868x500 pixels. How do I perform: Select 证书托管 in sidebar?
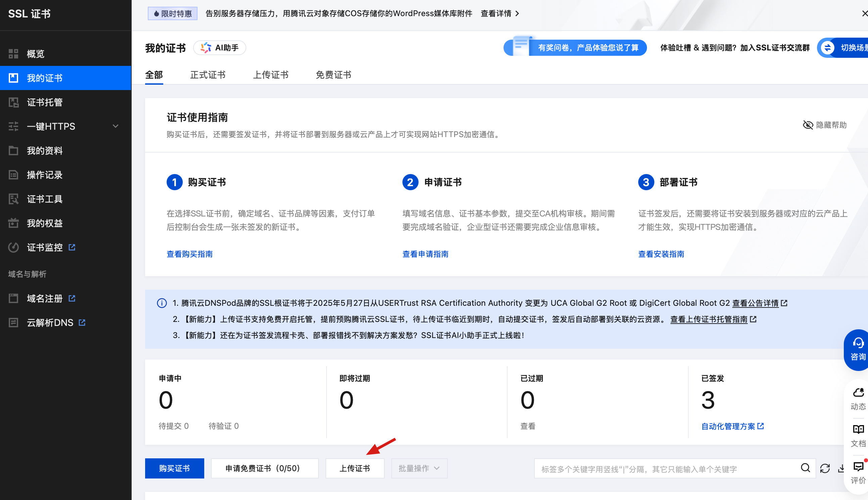pos(45,102)
